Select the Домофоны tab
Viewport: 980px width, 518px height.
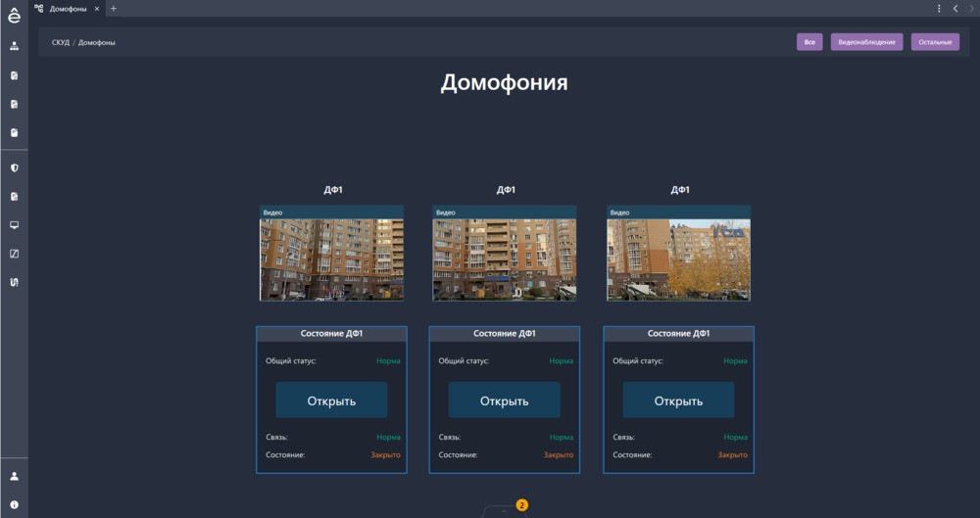coord(67,9)
